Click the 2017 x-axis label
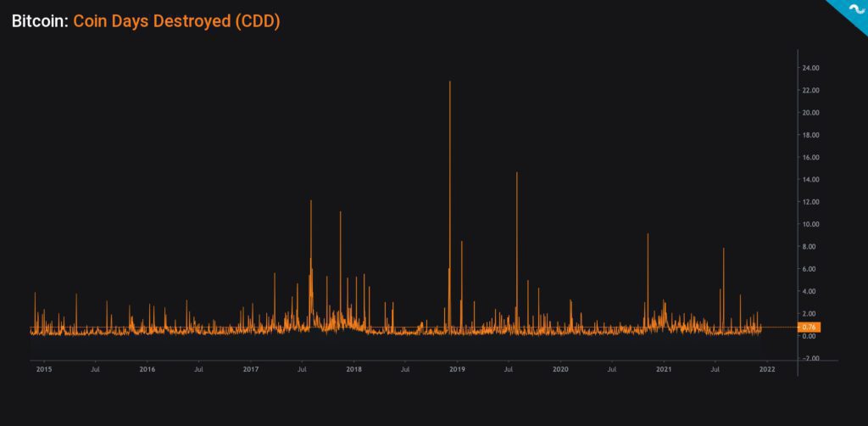 coord(251,369)
